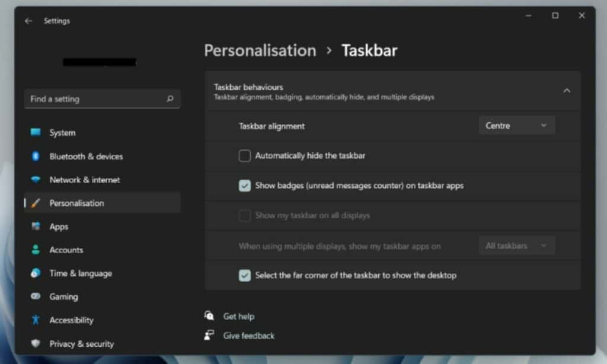Open Gaming settings
The width and height of the screenshot is (607, 364).
[x=102, y=296]
